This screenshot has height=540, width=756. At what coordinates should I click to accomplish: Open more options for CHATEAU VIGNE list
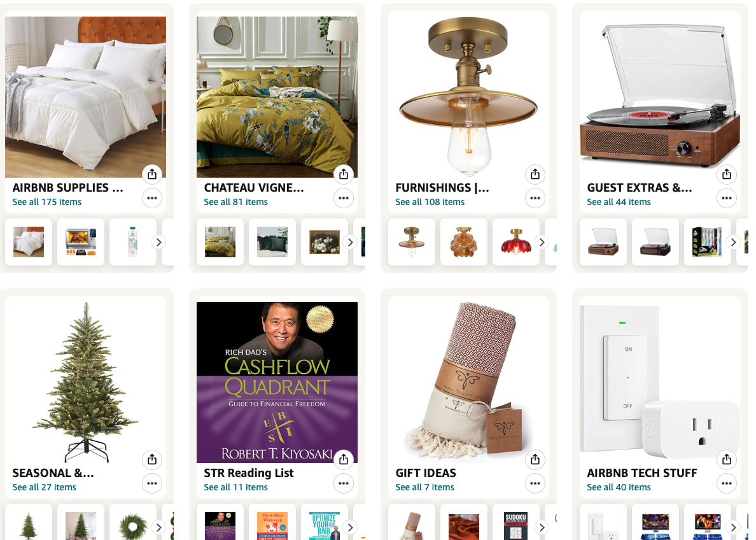click(x=343, y=198)
